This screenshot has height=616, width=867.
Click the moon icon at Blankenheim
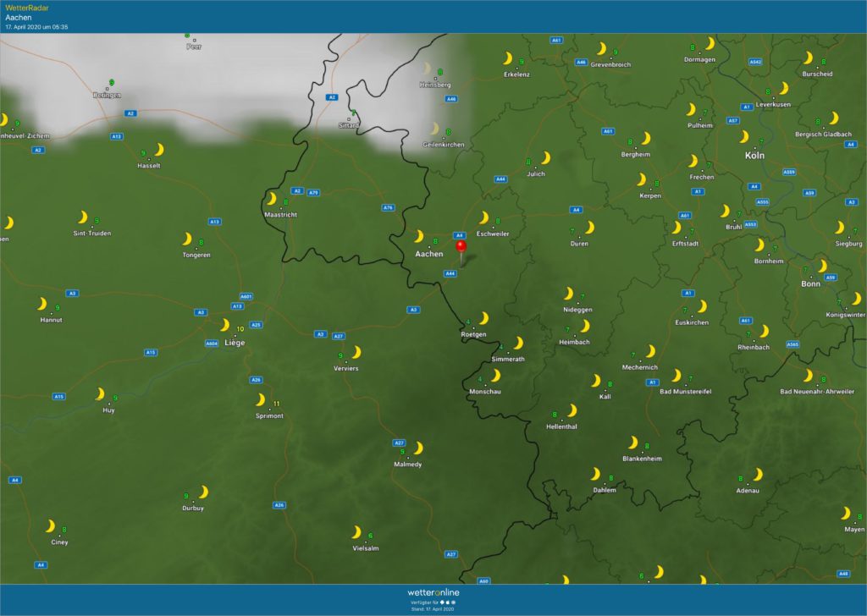(633, 443)
